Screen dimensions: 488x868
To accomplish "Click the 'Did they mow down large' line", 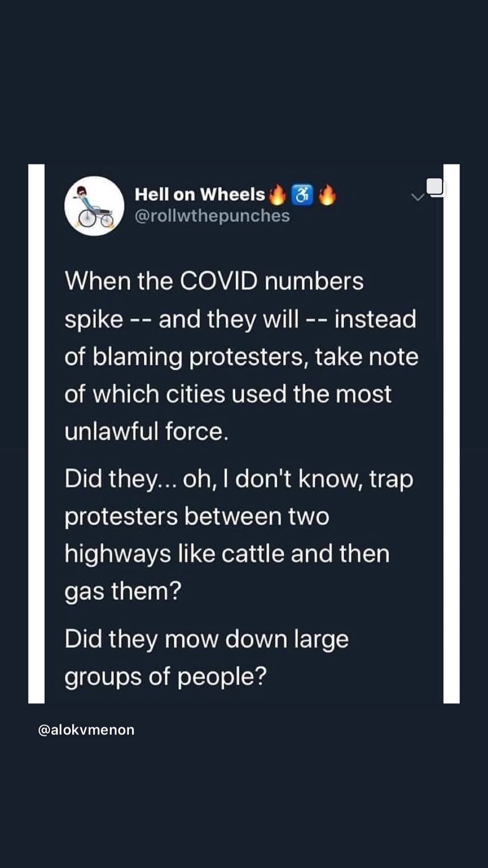I will (206, 639).
